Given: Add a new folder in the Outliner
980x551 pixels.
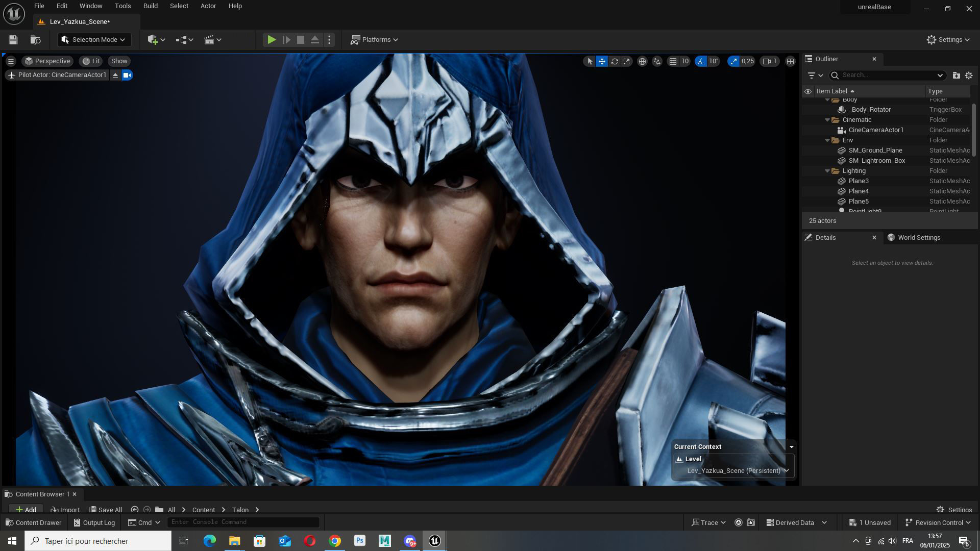Looking at the screenshot, I should tap(956, 76).
